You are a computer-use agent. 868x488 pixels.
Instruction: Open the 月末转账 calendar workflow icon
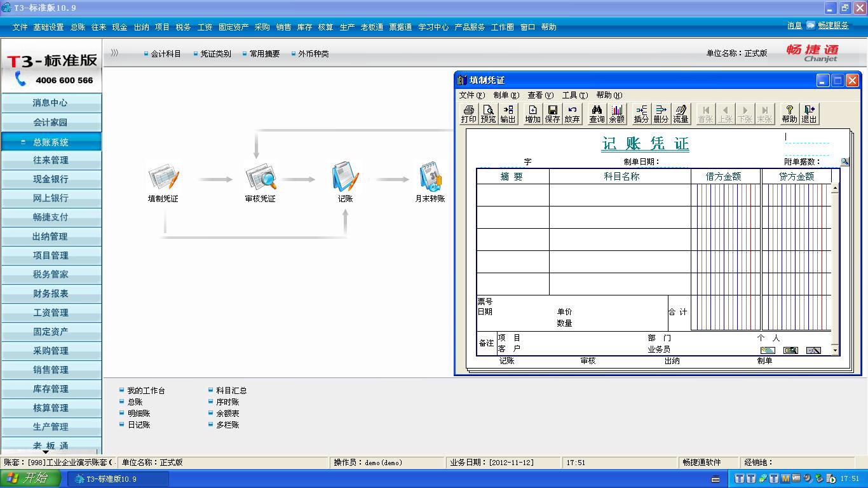[430, 177]
